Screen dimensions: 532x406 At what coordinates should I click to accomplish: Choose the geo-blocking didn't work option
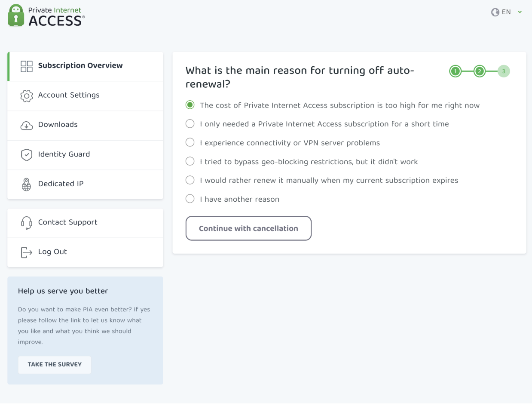[x=190, y=161]
